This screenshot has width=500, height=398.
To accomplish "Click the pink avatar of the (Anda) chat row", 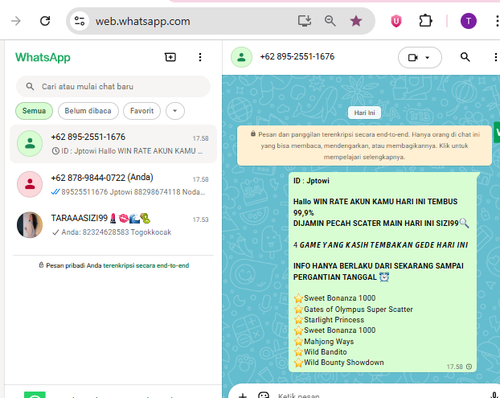I will [30, 184].
